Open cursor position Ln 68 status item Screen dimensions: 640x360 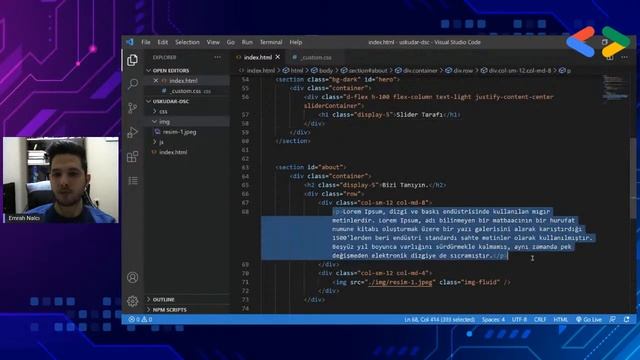click(x=439, y=320)
